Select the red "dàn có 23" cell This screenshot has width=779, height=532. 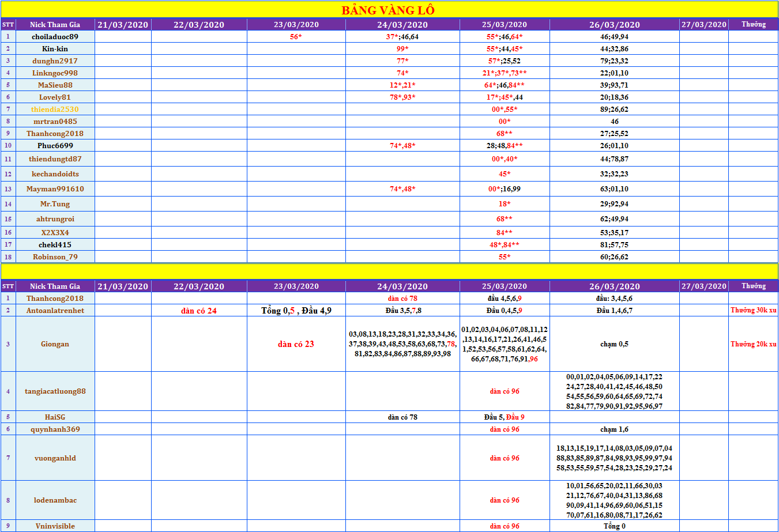296,344
